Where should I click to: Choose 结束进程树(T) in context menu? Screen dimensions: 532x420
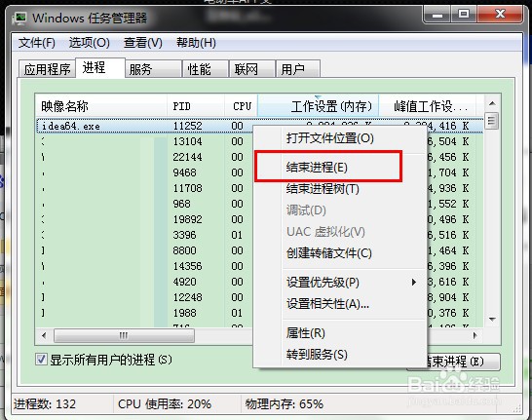coord(339,188)
